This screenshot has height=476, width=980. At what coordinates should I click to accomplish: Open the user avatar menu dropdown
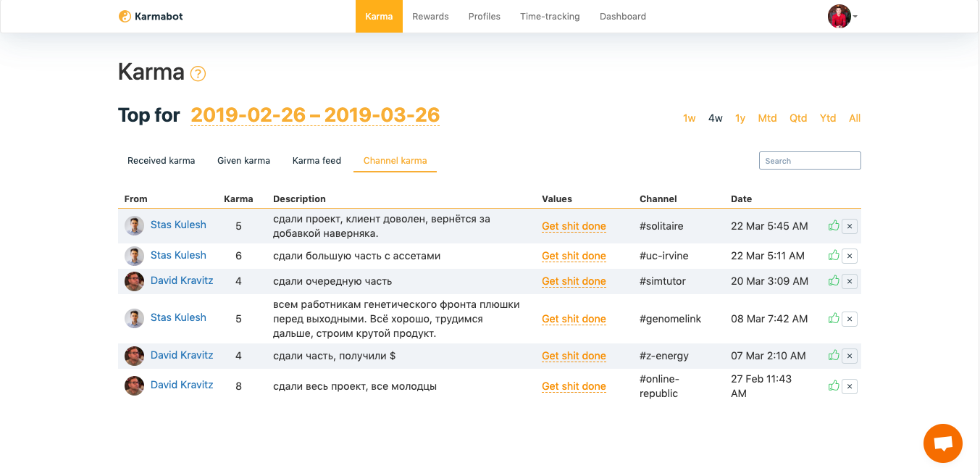(x=842, y=16)
